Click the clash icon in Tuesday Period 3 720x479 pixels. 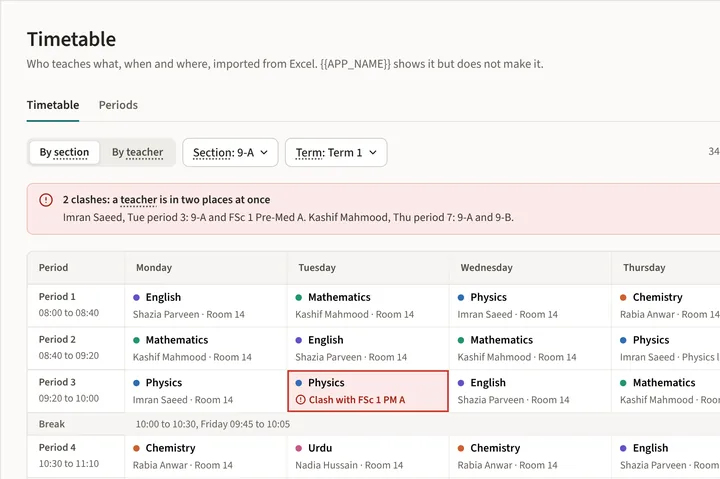point(300,400)
